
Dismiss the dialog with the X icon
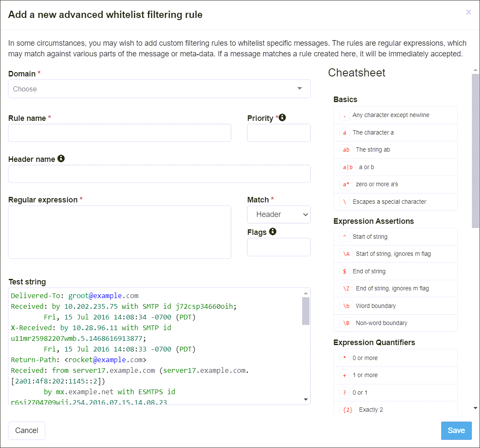(x=468, y=12)
